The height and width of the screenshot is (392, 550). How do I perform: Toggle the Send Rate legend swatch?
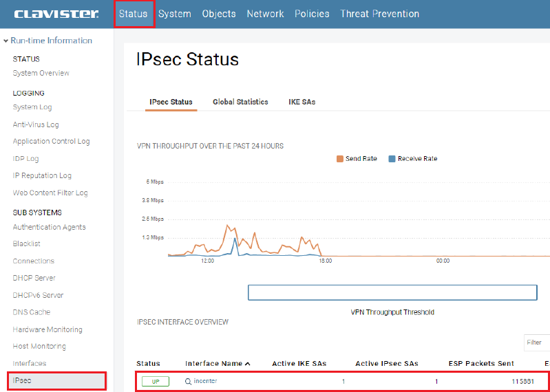[x=340, y=159]
